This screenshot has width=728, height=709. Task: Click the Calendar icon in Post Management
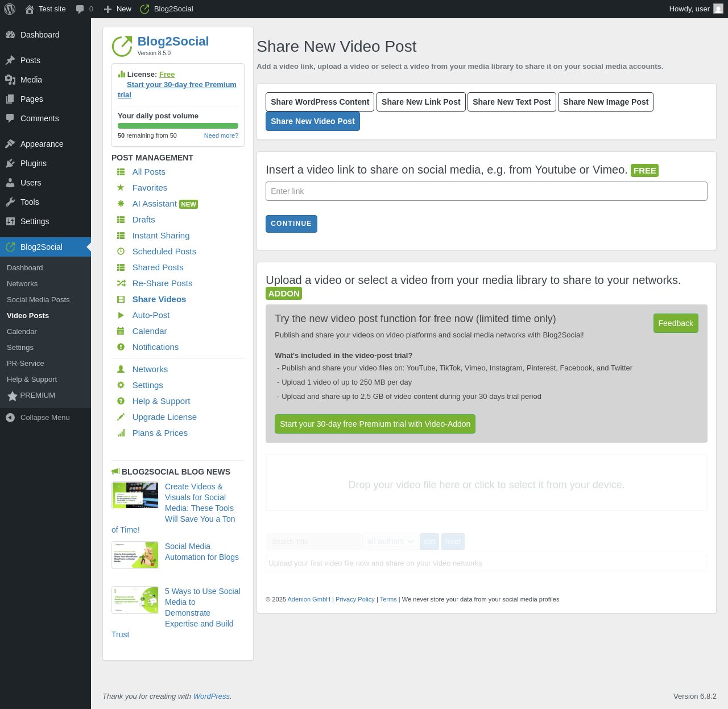[121, 331]
